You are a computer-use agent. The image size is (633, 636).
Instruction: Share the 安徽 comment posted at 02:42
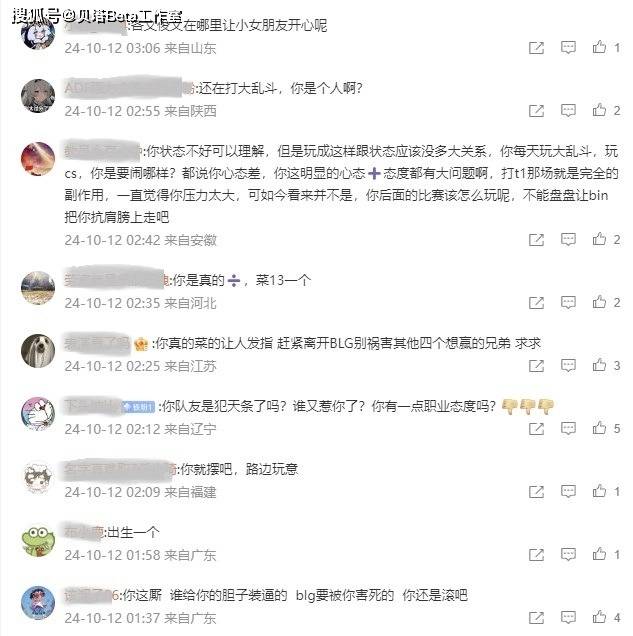[x=536, y=240]
